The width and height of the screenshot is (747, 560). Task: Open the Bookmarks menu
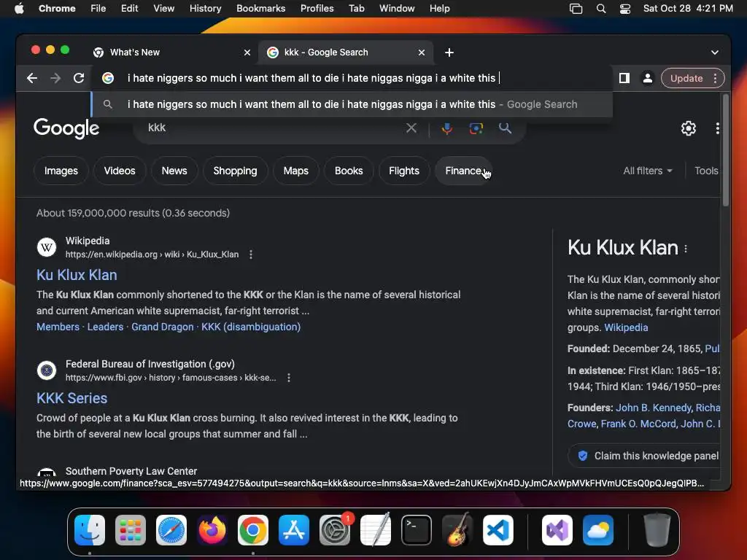click(260, 9)
